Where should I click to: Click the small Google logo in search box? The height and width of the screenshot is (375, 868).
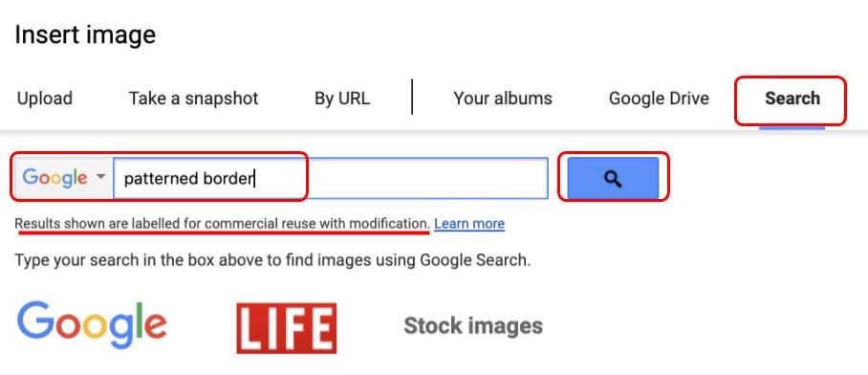click(x=54, y=178)
